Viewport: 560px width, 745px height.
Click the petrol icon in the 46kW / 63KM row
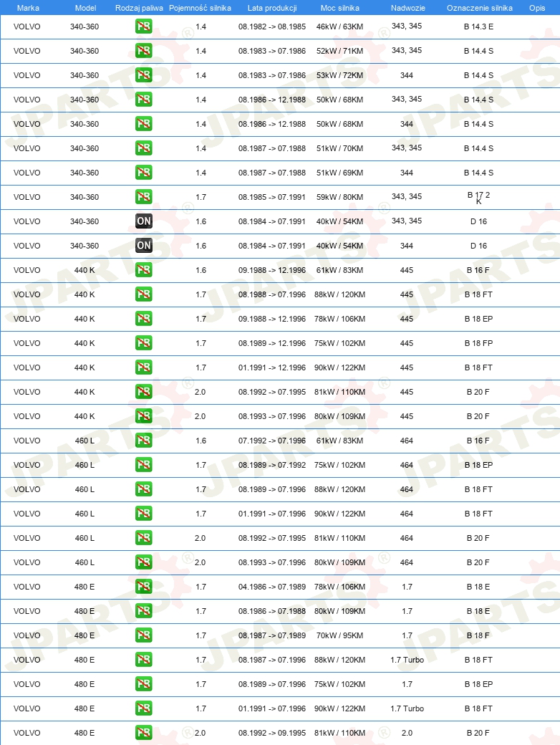pos(143,26)
